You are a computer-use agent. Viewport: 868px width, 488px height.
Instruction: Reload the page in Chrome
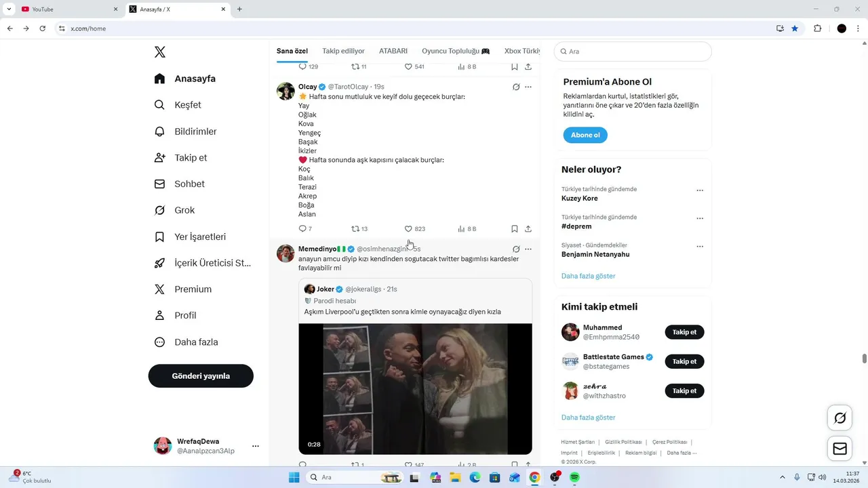pyautogui.click(x=42, y=28)
